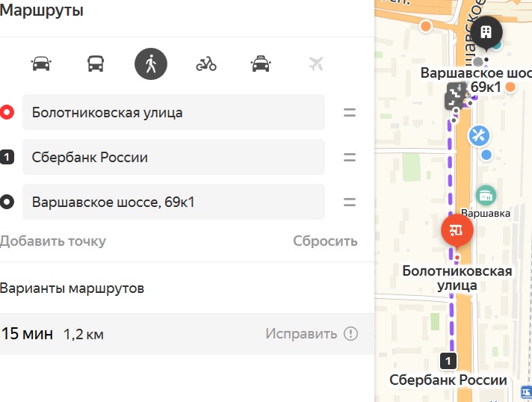
Task: Click the greyed-out airplane mode icon
Action: 316,64
